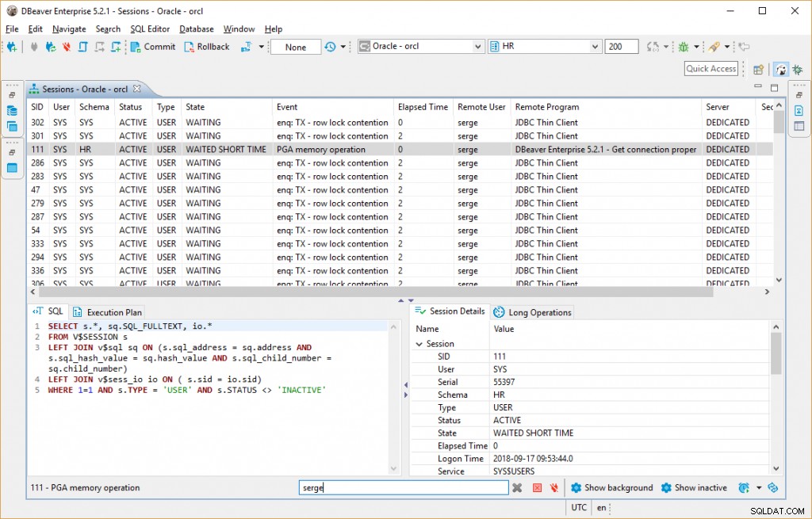This screenshot has width=812, height=519.
Task: Sort sessions by the Event column
Action: click(x=333, y=107)
